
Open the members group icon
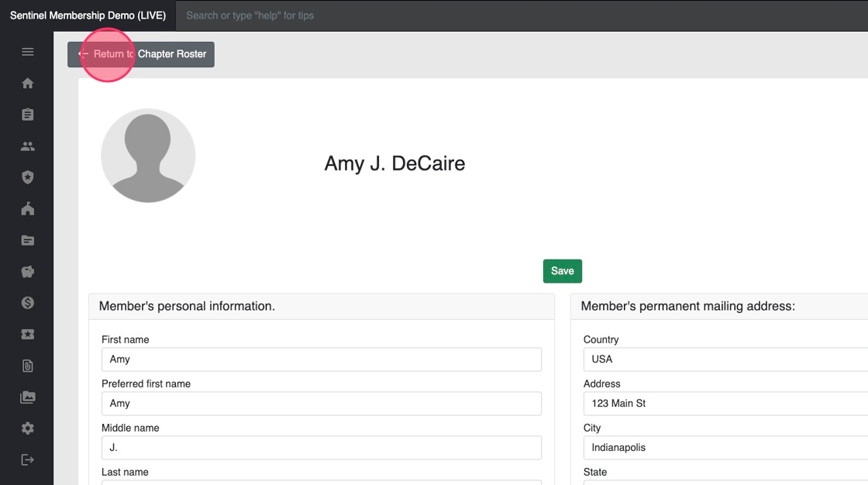tap(28, 146)
